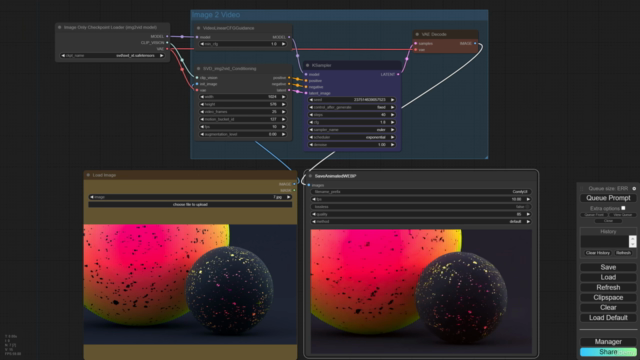640x360 pixels.
Task: Open the Clipspace
Action: click(608, 298)
